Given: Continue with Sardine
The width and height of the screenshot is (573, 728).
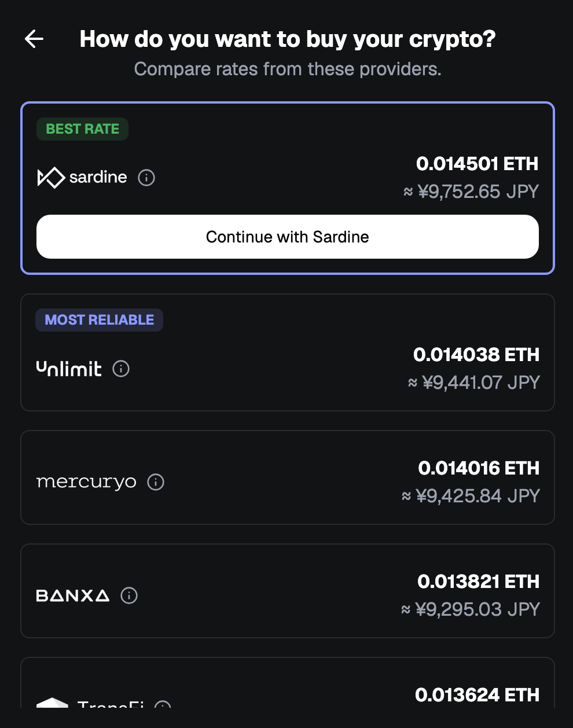Looking at the screenshot, I should (x=288, y=237).
